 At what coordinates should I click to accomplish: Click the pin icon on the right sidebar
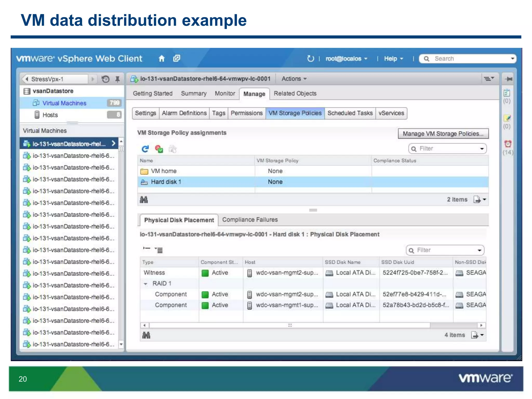[x=509, y=79]
